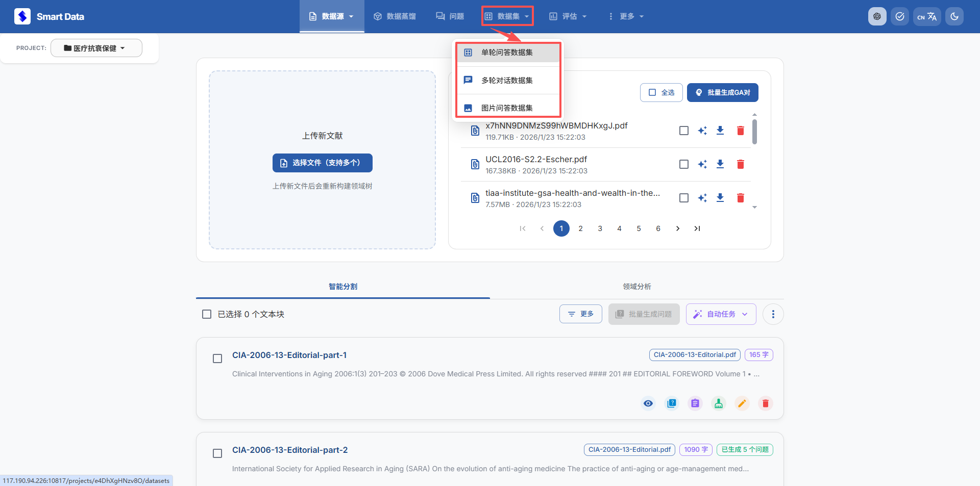Select the CIA-2006-13-Editorial-part-2 checkbox
This screenshot has width=980, height=486.
pos(217,453)
